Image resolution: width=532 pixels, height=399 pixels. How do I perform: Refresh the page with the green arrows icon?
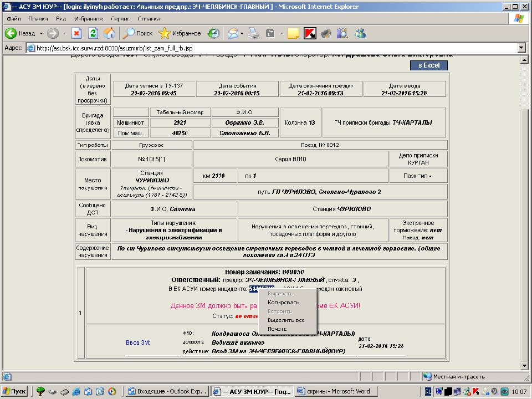point(93,33)
